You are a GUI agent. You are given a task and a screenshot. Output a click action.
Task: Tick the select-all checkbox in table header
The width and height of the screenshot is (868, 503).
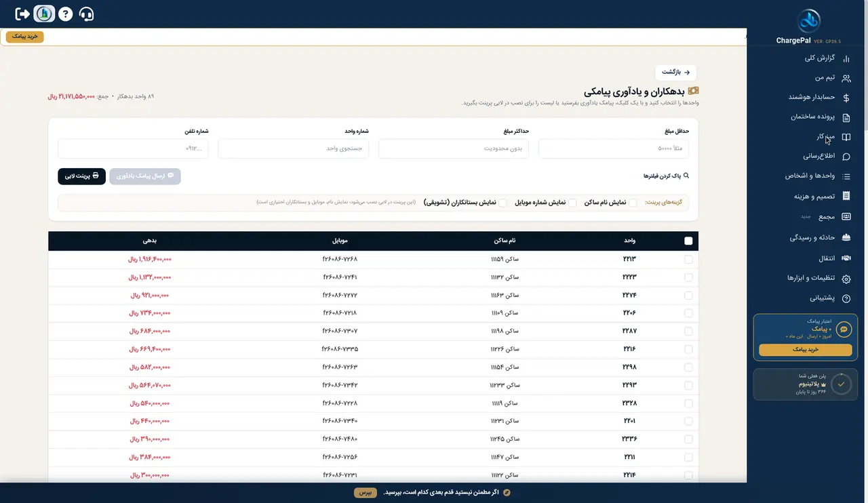pyautogui.click(x=689, y=241)
